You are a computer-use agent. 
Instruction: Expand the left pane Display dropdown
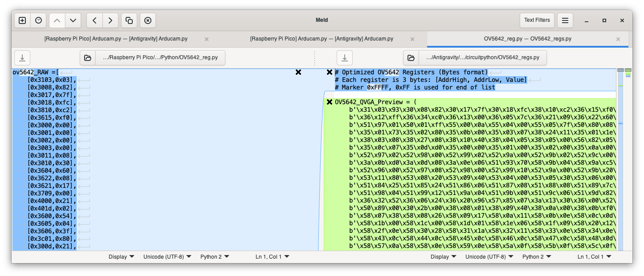coord(122,257)
